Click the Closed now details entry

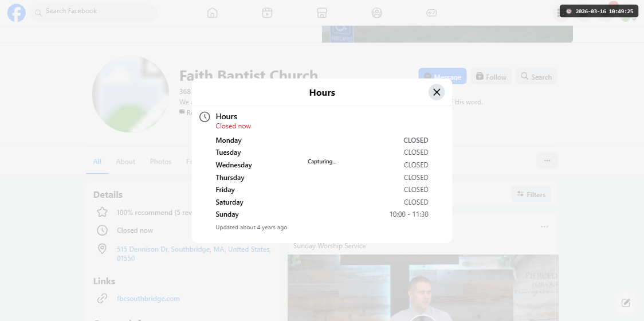point(135,230)
